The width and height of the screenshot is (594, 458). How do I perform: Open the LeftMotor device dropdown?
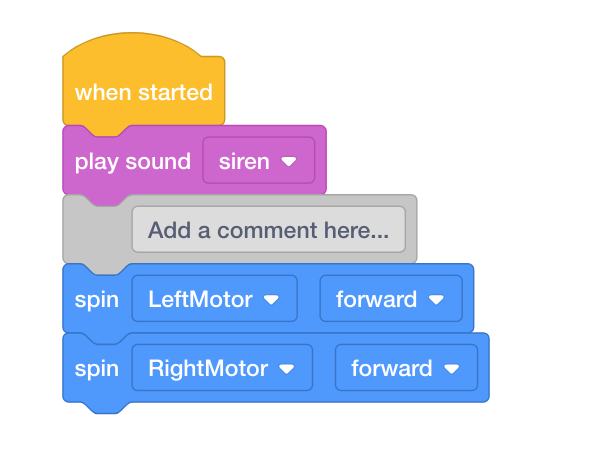(x=214, y=299)
